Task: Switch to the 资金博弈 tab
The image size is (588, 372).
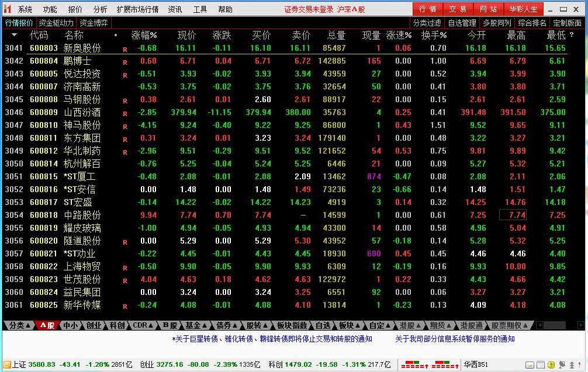Action: coord(94,23)
